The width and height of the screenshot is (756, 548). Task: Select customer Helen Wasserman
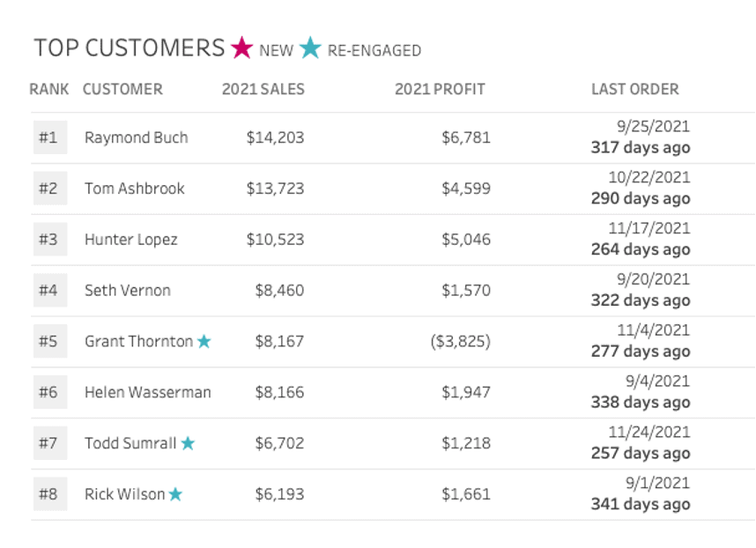[x=147, y=393]
